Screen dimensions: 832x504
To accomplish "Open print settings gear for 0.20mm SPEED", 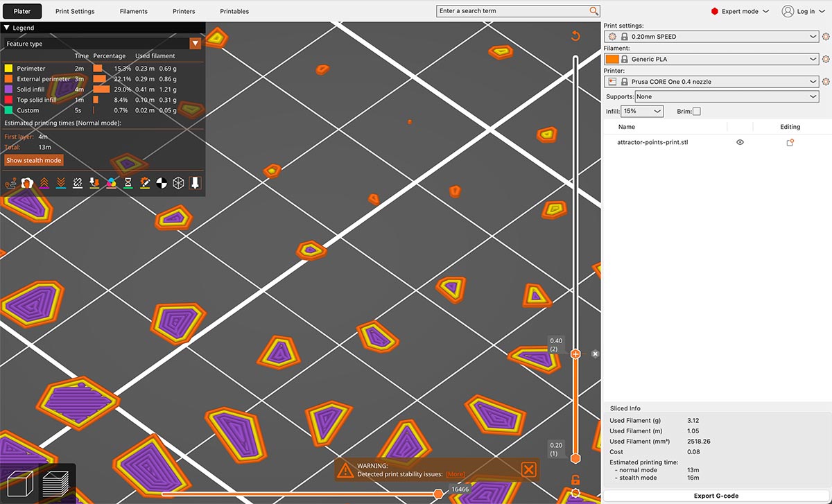I will click(826, 37).
